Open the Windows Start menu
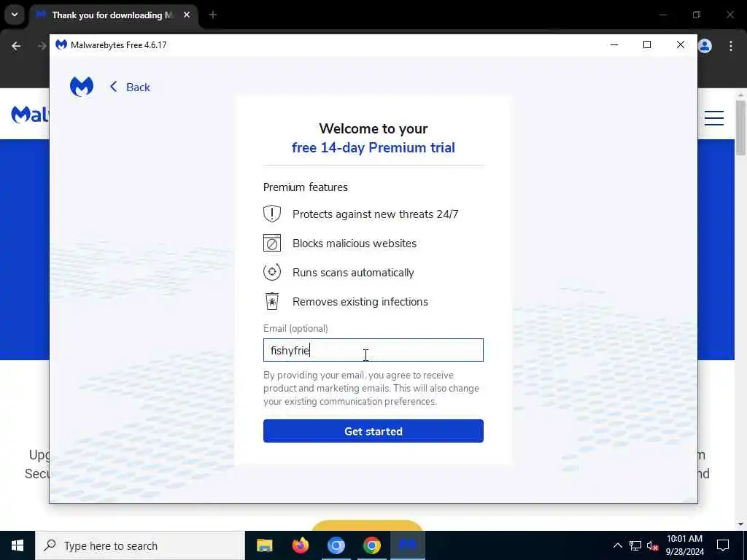747x560 pixels. (18, 545)
